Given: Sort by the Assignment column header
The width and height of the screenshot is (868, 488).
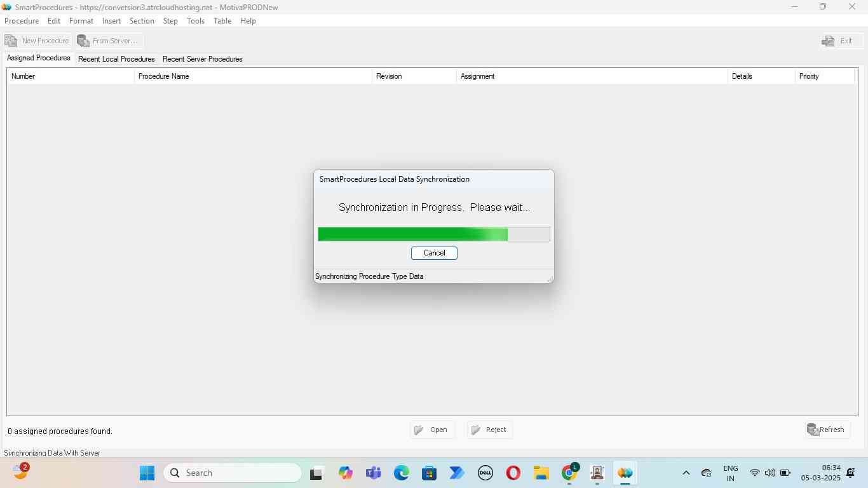Looking at the screenshot, I should tap(592, 76).
